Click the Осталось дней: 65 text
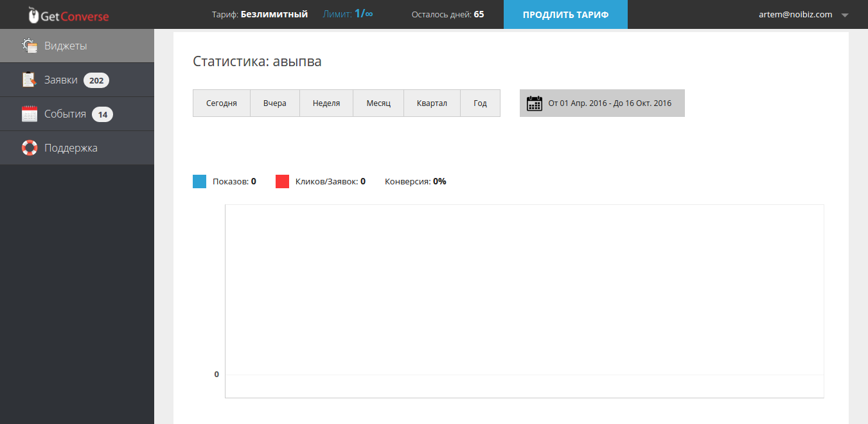This screenshot has width=868, height=424. click(448, 14)
